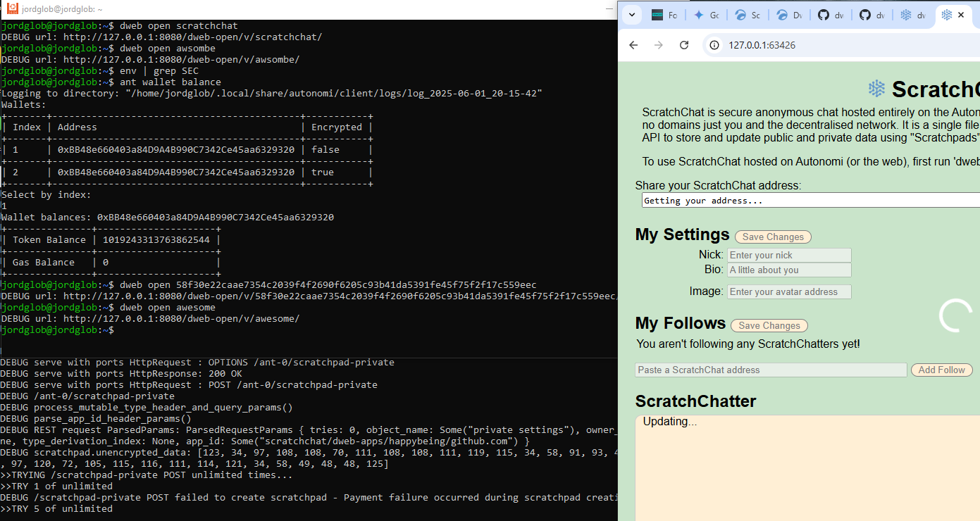Click the 'dweb open 58f30e22...' command line

coord(268,285)
